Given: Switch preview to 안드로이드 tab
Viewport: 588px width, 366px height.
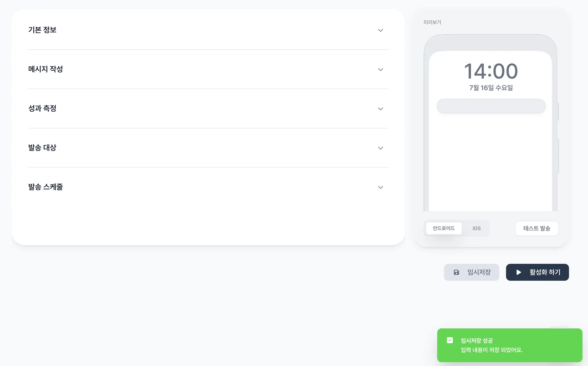Looking at the screenshot, I should [444, 228].
